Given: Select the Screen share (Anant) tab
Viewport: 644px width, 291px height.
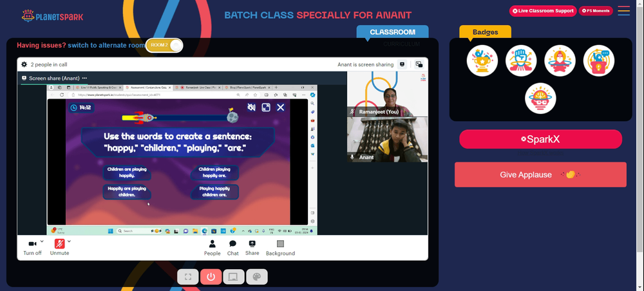Looking at the screenshot, I should [54, 78].
